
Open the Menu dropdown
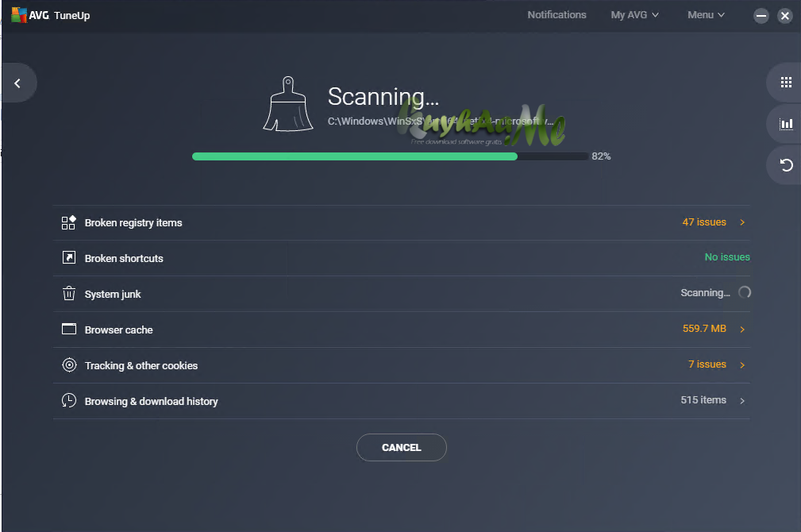pyautogui.click(x=706, y=15)
